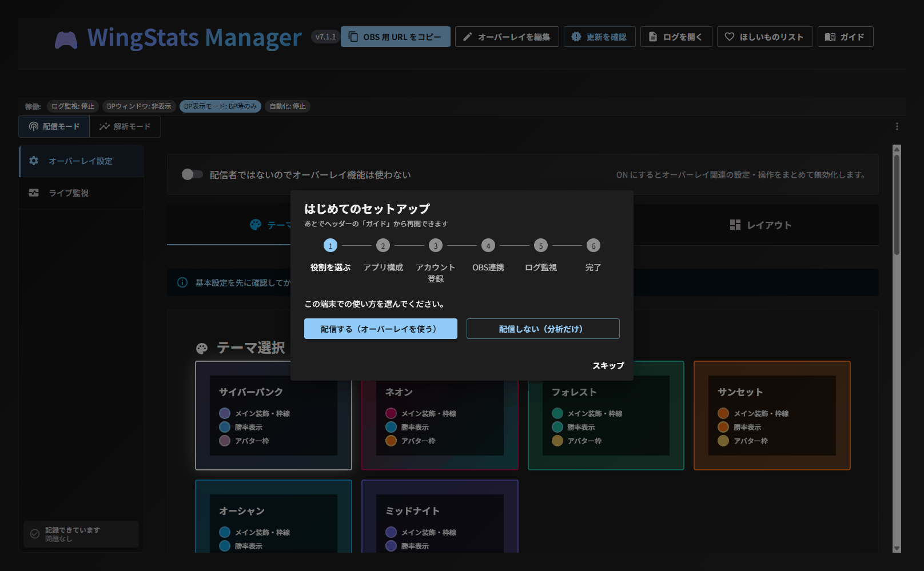The width and height of the screenshot is (924, 571).
Task: Click the v7.1.1 version badge
Action: click(x=326, y=37)
